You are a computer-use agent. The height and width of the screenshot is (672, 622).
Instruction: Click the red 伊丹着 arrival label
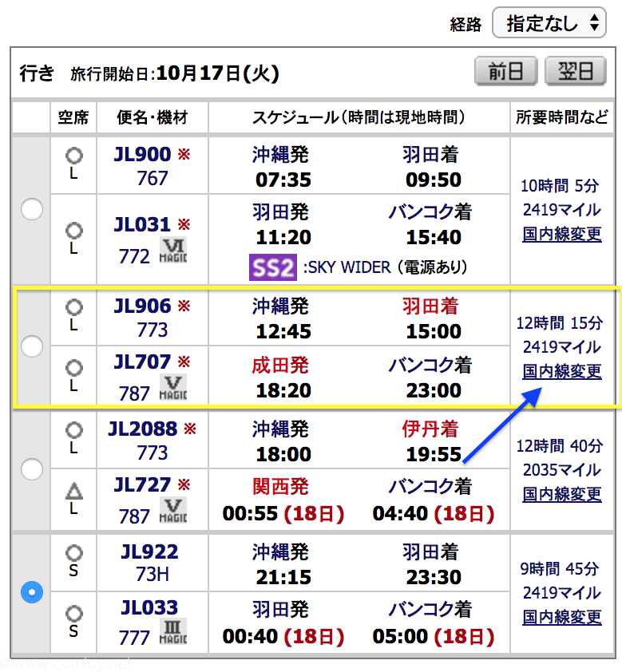click(430, 429)
